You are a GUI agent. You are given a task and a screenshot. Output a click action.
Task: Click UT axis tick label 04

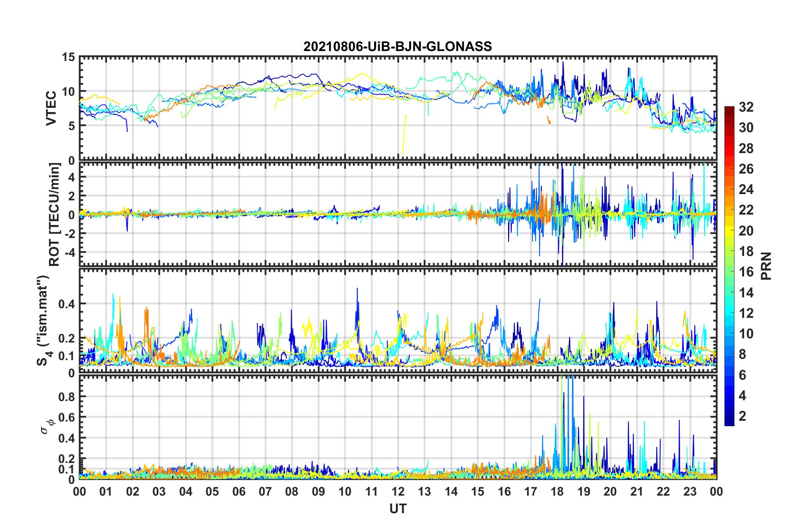click(186, 491)
